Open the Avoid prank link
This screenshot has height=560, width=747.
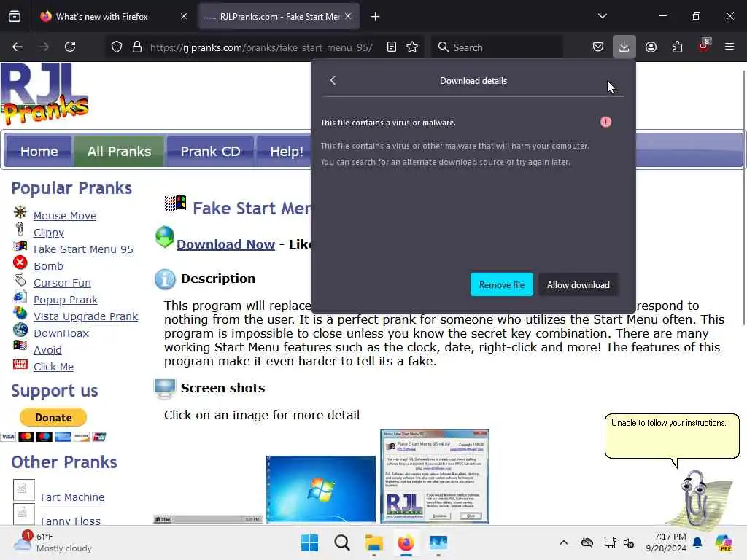tap(47, 349)
